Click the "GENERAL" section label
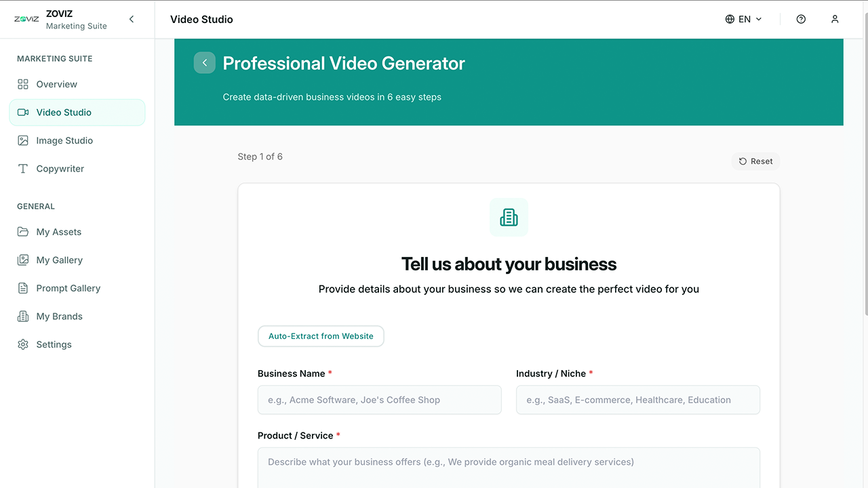Screen dimensions: 868x488 pos(36,206)
